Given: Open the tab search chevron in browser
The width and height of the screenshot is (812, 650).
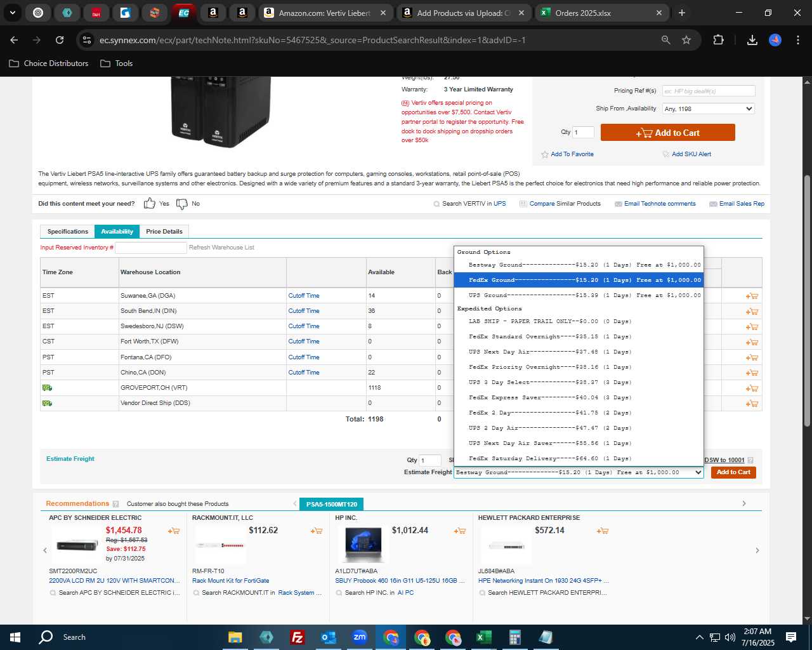Looking at the screenshot, I should coord(12,13).
